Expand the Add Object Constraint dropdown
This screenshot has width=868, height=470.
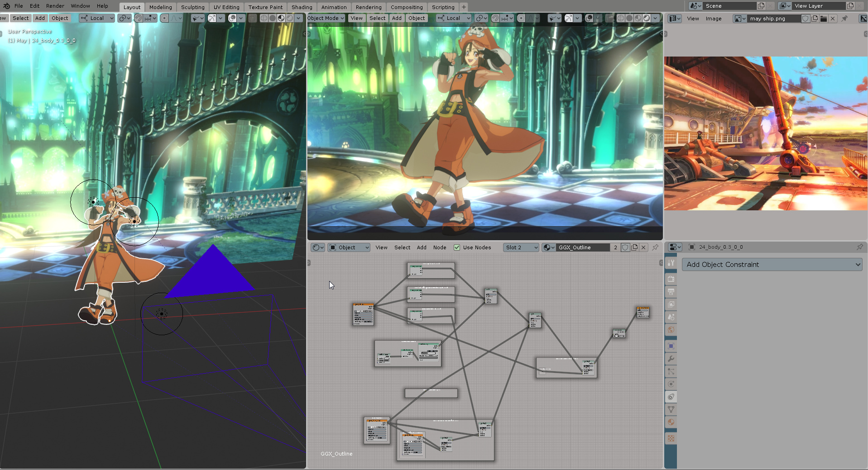pyautogui.click(x=772, y=264)
